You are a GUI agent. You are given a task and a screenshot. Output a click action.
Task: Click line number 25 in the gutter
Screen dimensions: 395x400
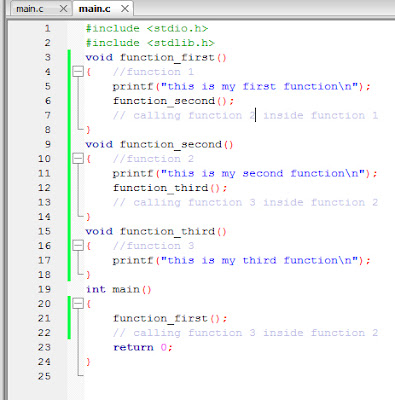[x=44, y=376]
